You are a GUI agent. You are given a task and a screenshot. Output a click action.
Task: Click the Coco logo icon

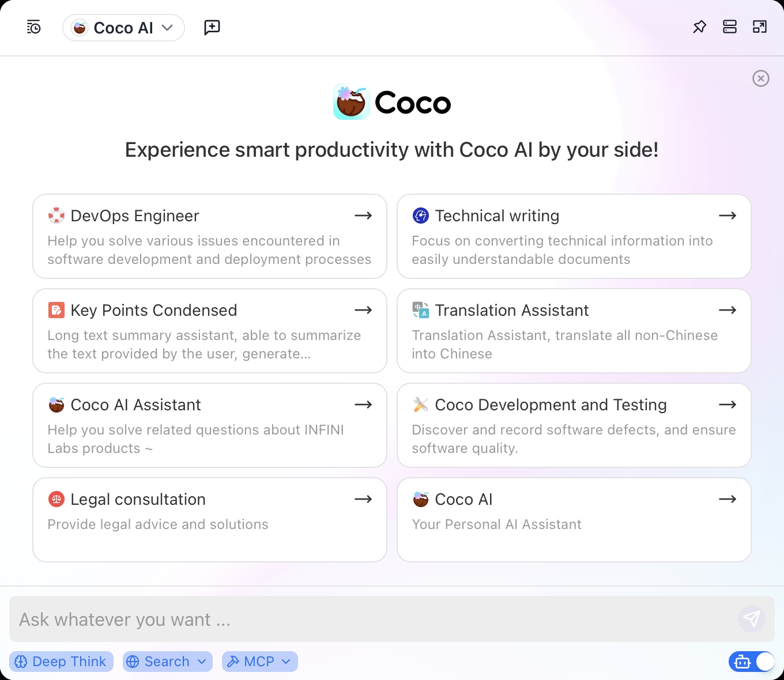point(352,101)
